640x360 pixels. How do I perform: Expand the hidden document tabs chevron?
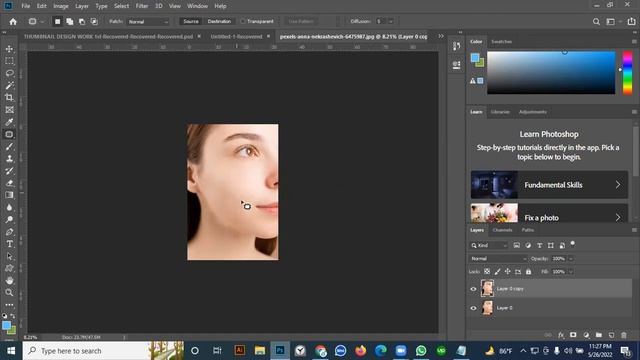coord(441,36)
